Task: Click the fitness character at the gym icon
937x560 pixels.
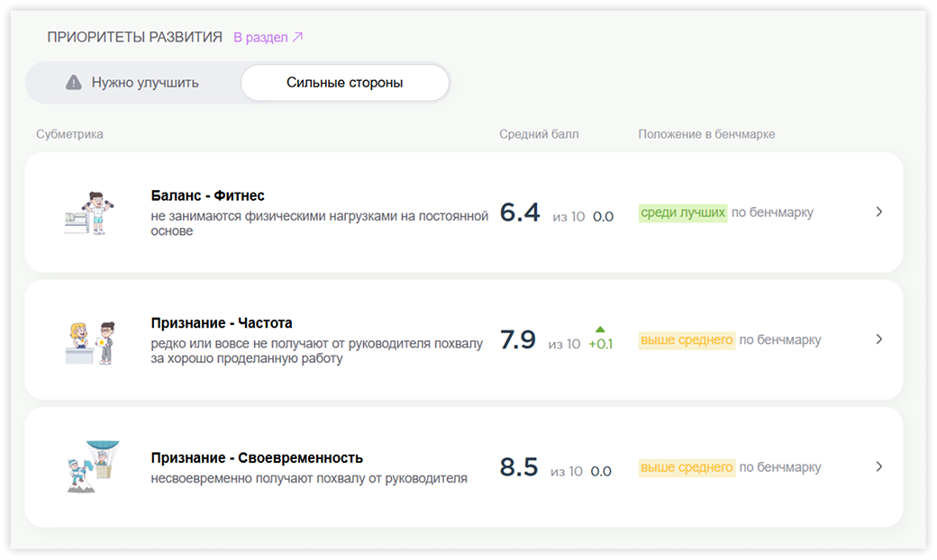Action: click(x=90, y=212)
